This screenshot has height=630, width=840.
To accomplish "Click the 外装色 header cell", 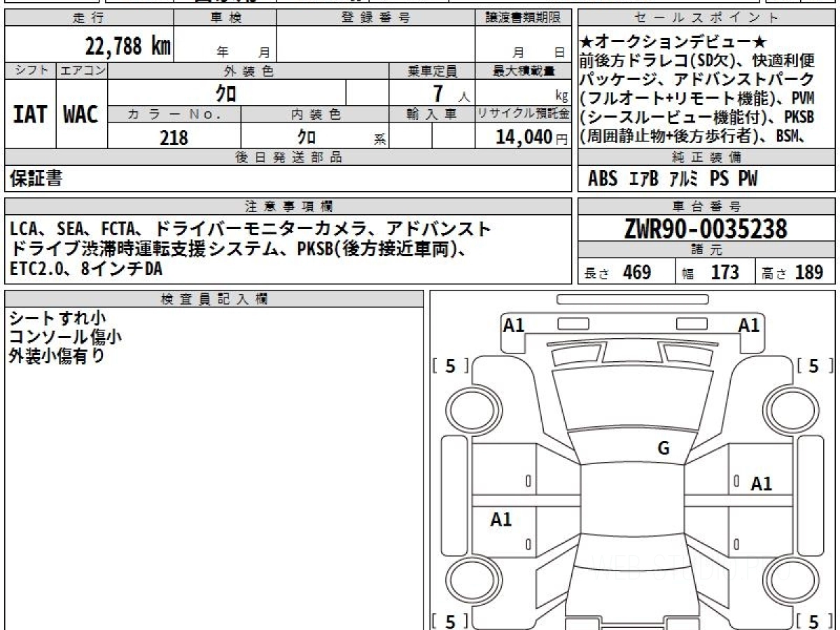I will click(x=248, y=71).
